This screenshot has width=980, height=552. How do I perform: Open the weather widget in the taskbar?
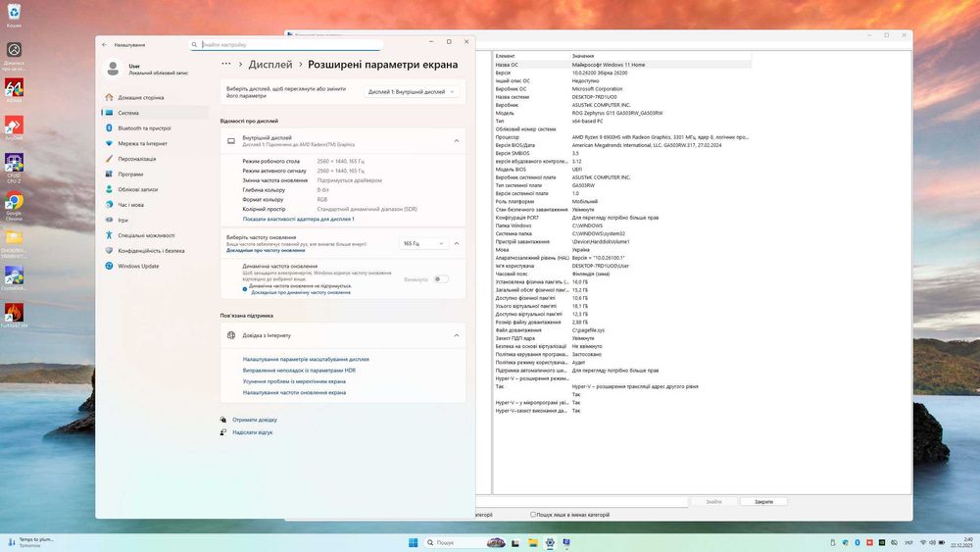click(x=31, y=542)
